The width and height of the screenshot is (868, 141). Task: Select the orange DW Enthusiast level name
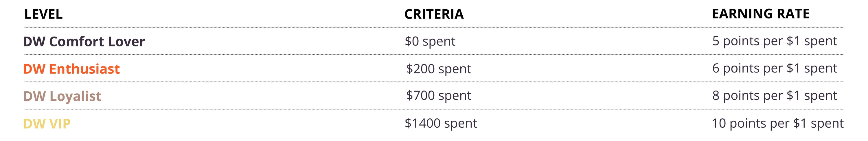(x=71, y=69)
